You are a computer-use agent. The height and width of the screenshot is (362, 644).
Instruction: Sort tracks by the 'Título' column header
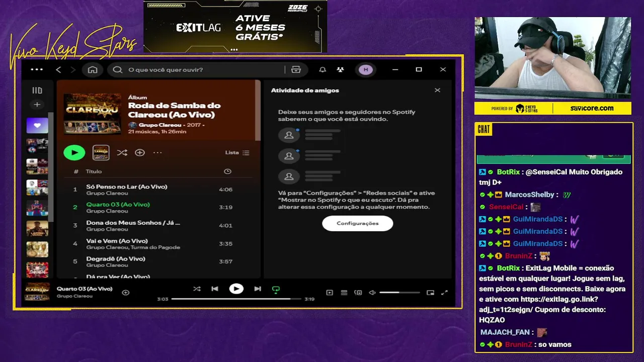94,171
